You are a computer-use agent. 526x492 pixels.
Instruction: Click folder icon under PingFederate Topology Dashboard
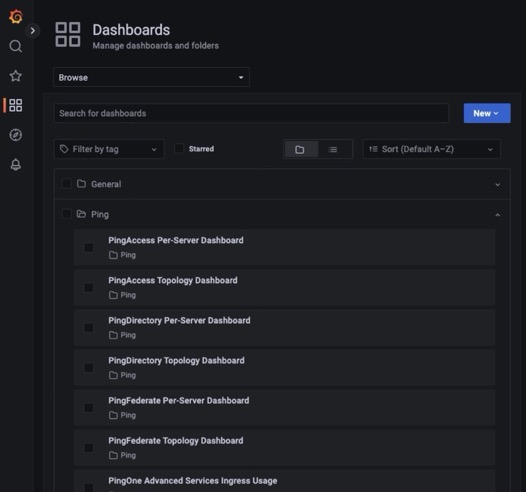(x=113, y=455)
